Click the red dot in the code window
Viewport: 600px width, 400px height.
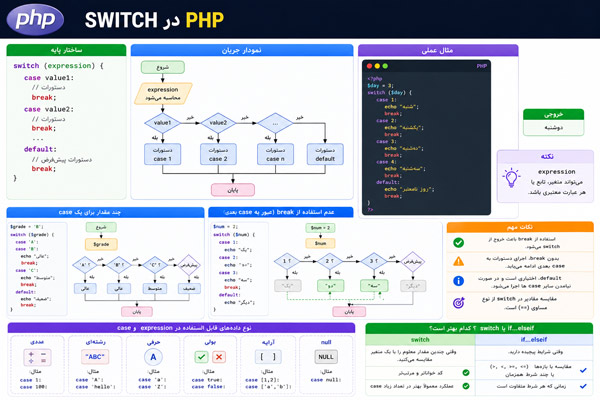click(370, 66)
